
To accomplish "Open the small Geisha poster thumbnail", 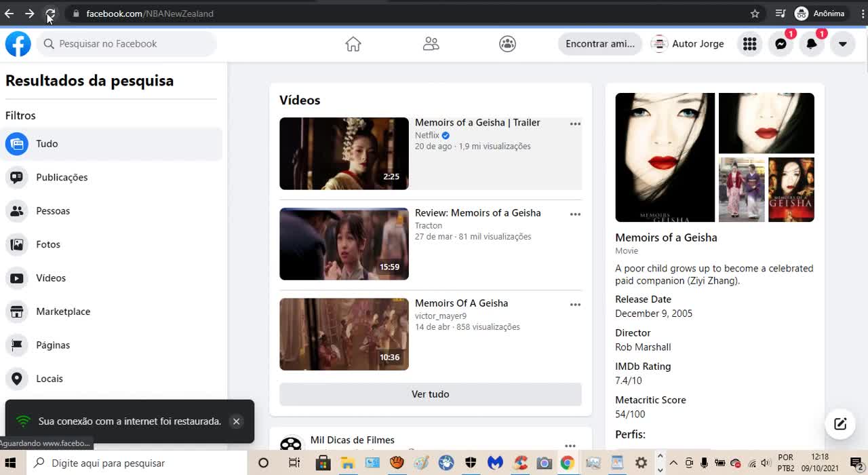I will click(791, 189).
